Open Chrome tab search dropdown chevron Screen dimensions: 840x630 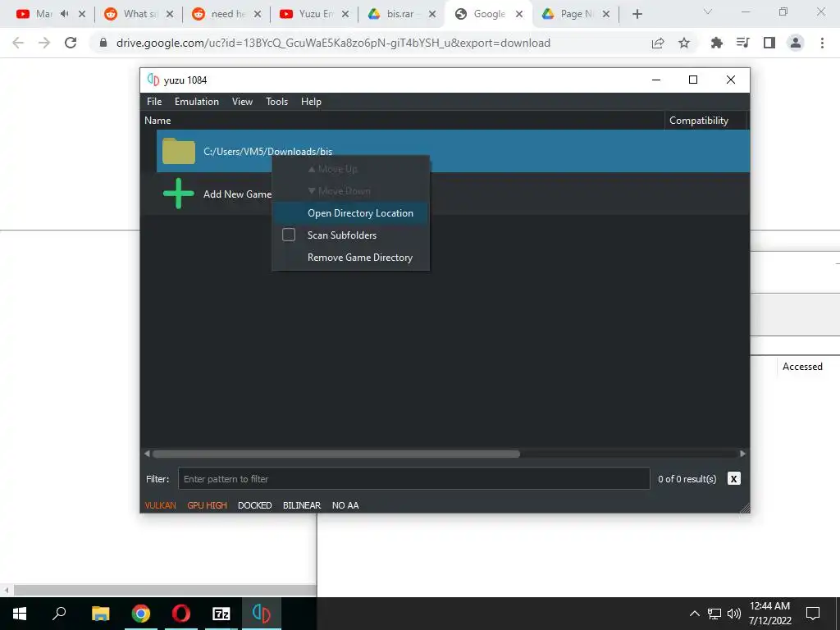pyautogui.click(x=708, y=11)
